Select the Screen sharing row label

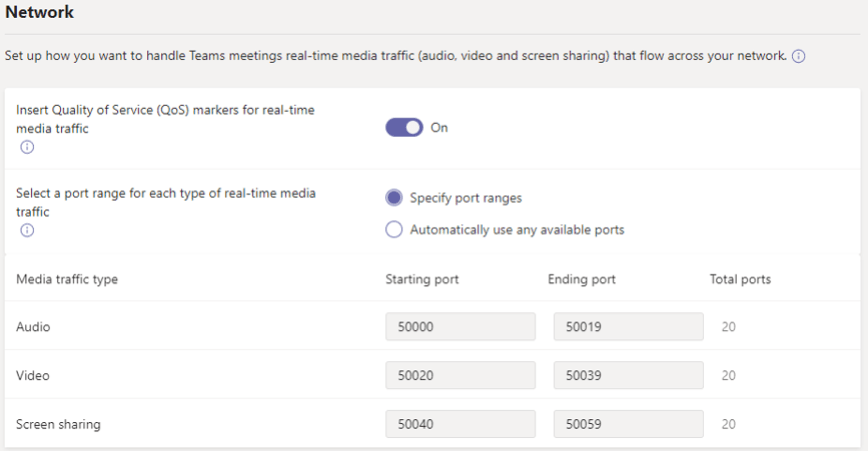pos(58,424)
